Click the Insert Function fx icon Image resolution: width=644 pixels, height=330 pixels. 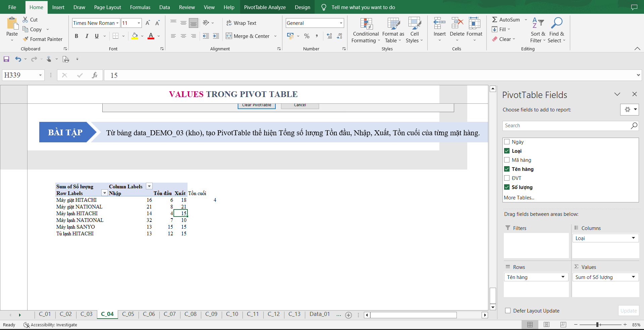click(95, 75)
